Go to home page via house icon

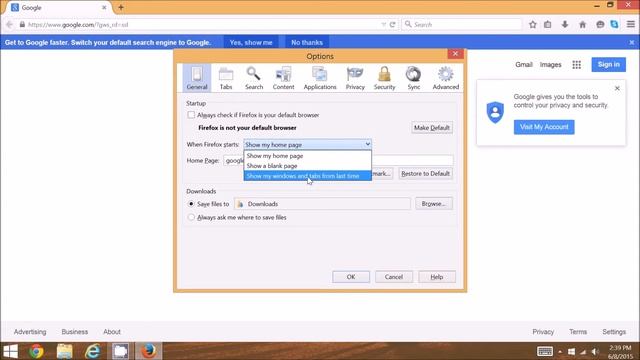582,24
